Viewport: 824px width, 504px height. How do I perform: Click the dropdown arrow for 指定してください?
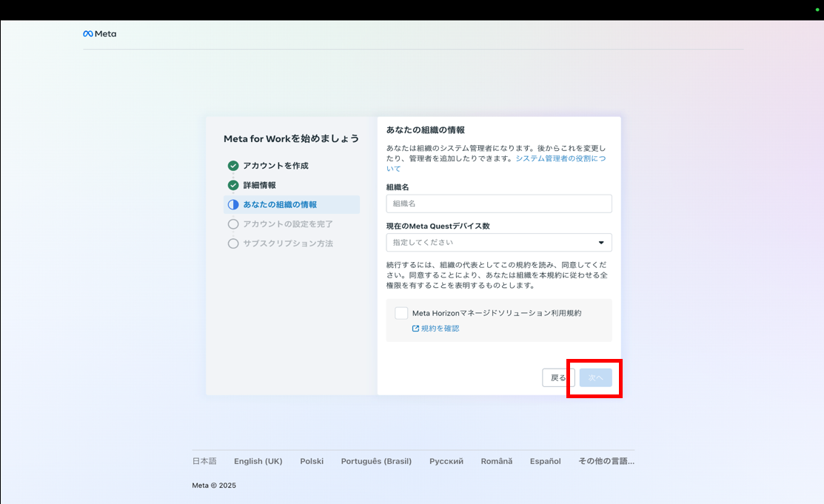(601, 242)
